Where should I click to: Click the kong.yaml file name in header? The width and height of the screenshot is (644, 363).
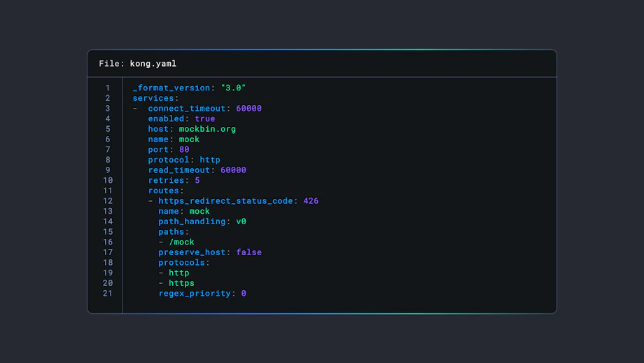tap(153, 64)
